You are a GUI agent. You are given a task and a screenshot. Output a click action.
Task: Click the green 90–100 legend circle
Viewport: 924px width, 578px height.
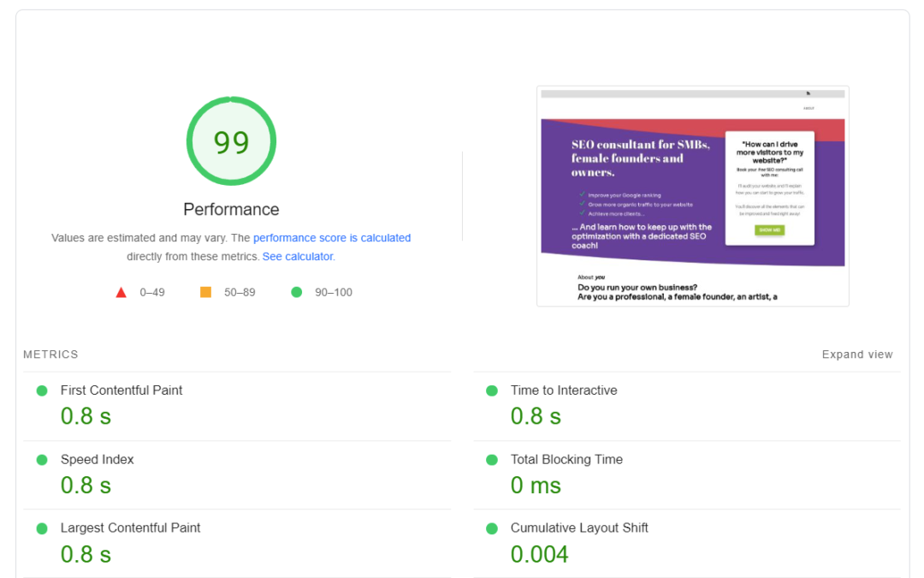[297, 292]
